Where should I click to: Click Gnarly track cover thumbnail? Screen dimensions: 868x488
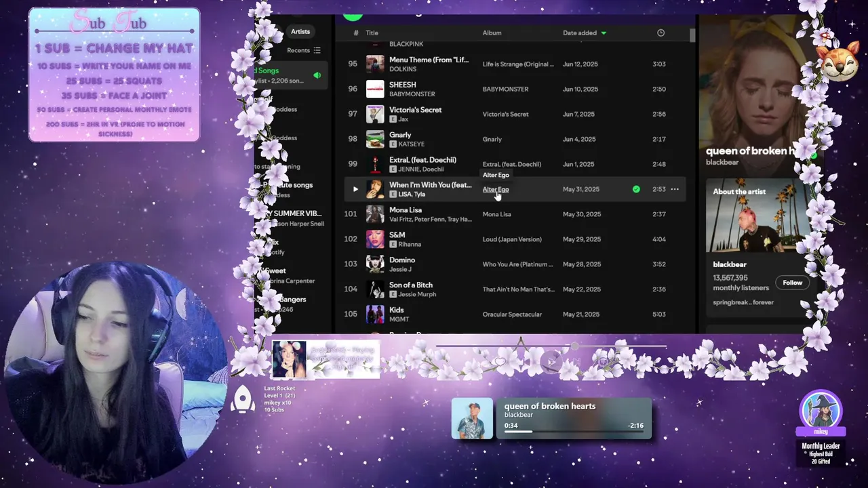pyautogui.click(x=375, y=139)
